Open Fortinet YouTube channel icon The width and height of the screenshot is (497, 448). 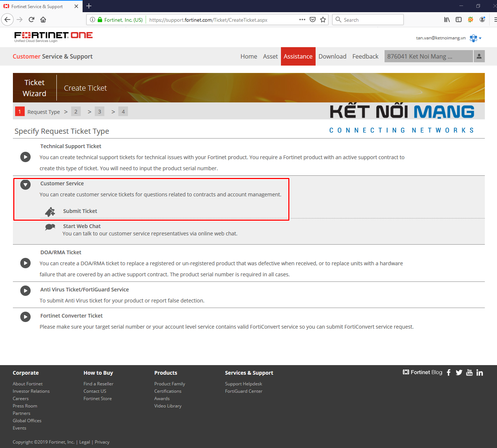point(469,372)
